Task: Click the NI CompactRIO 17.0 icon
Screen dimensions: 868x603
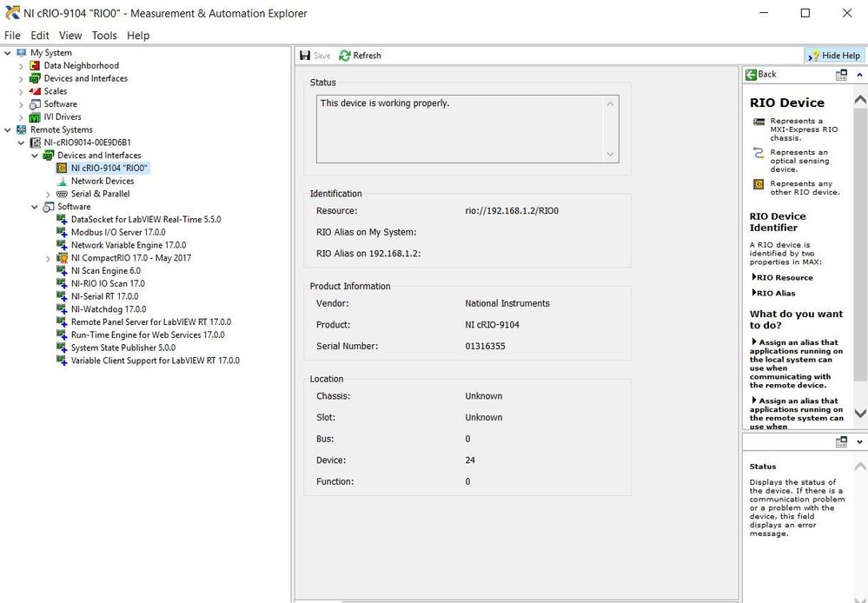Action: click(x=62, y=258)
